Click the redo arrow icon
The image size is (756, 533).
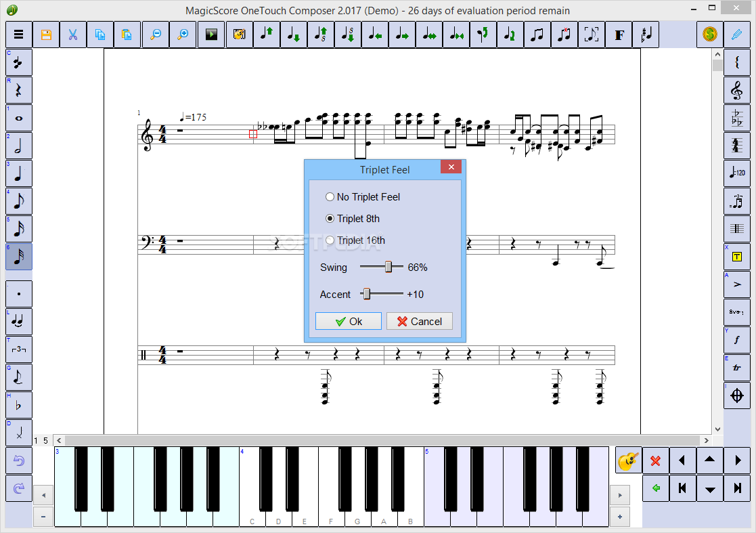19,488
